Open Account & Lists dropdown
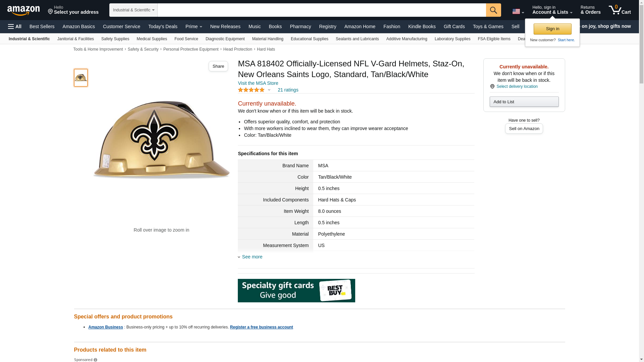The height and width of the screenshot is (362, 644). click(552, 10)
